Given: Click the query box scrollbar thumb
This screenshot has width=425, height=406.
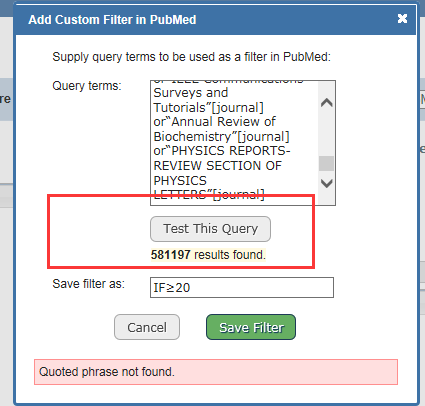Looking at the screenshot, I should point(326,163).
